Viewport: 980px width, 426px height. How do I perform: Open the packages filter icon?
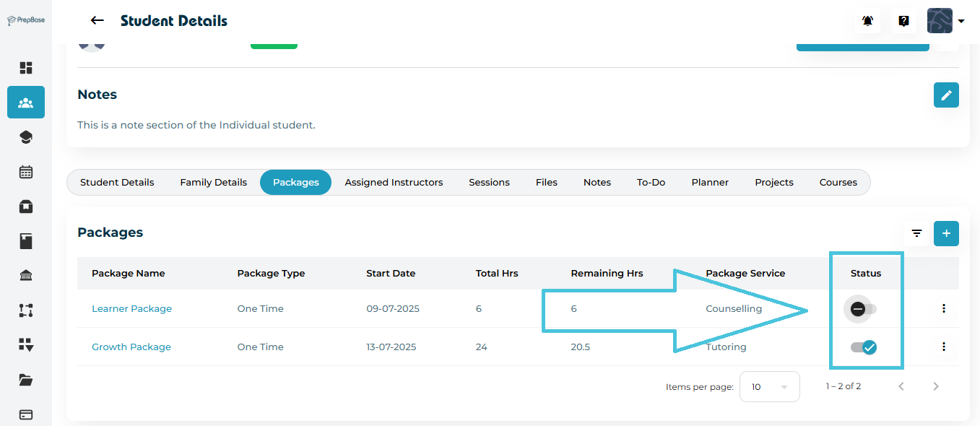tap(916, 233)
